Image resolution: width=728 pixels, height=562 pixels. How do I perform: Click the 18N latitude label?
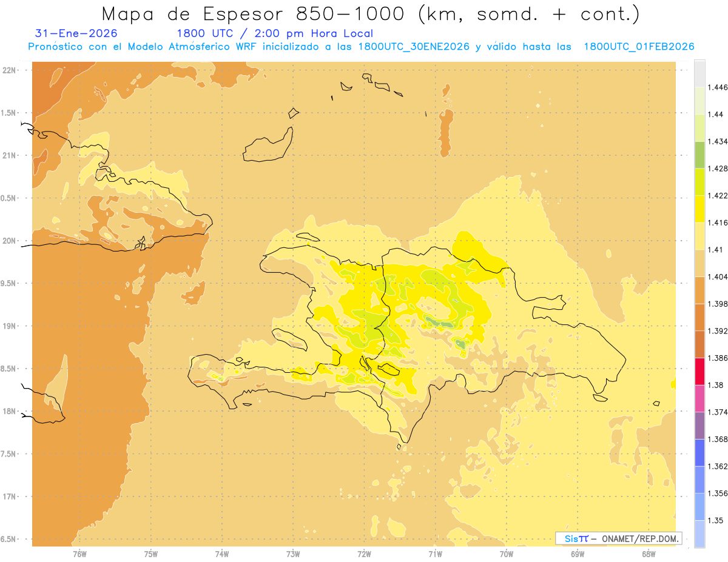coord(10,411)
